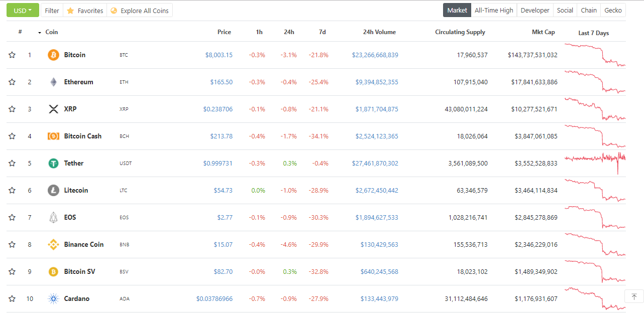644x313 pixels.
Task: Click EOS volume $1,894,627,533
Action: tap(377, 218)
